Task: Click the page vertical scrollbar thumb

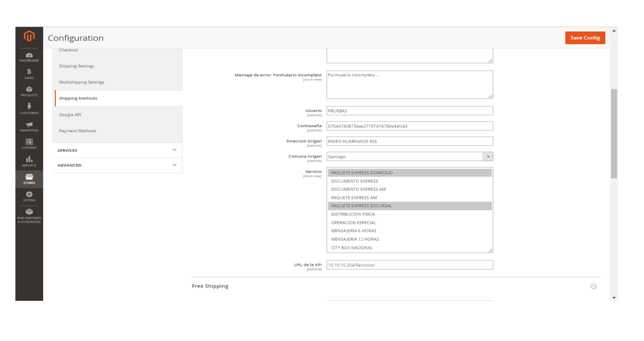Action: pos(613,133)
